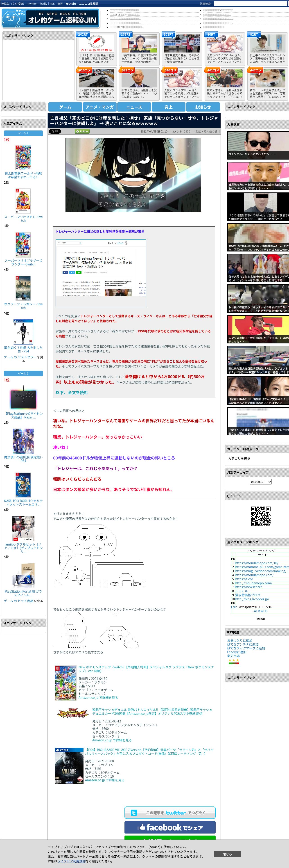Click the -ACR WEB- text link
This screenshot has width=289, height=868.
pos(260,611)
